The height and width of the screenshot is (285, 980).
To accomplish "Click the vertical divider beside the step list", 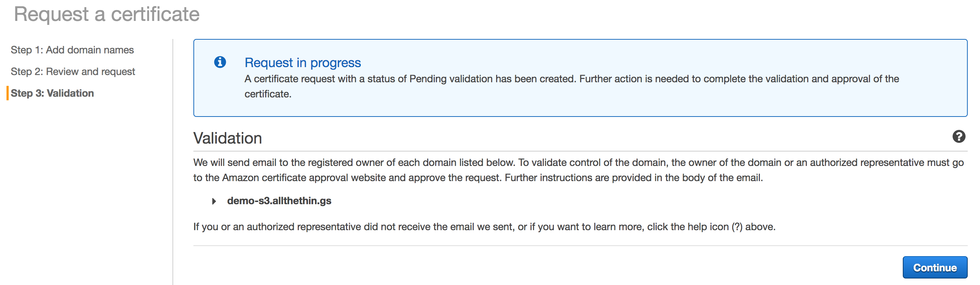I will coord(173,162).
